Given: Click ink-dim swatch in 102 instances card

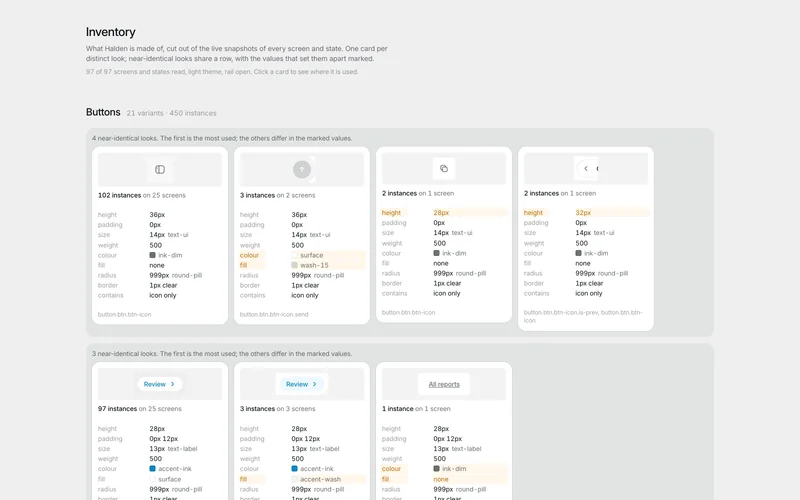Looking at the screenshot, I should 152,255.
